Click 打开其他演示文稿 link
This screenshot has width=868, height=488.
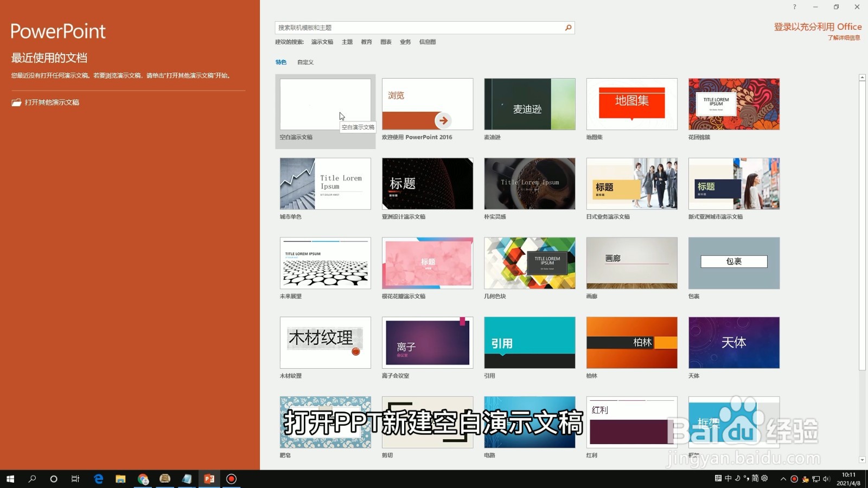tap(52, 102)
